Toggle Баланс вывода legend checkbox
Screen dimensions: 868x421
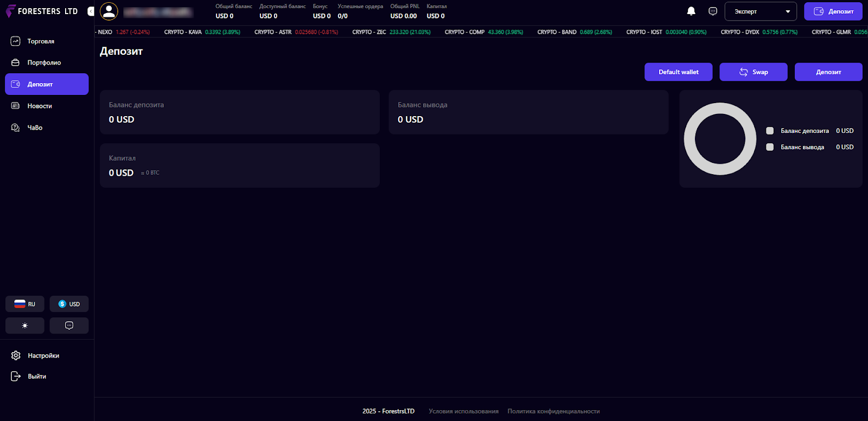770,147
